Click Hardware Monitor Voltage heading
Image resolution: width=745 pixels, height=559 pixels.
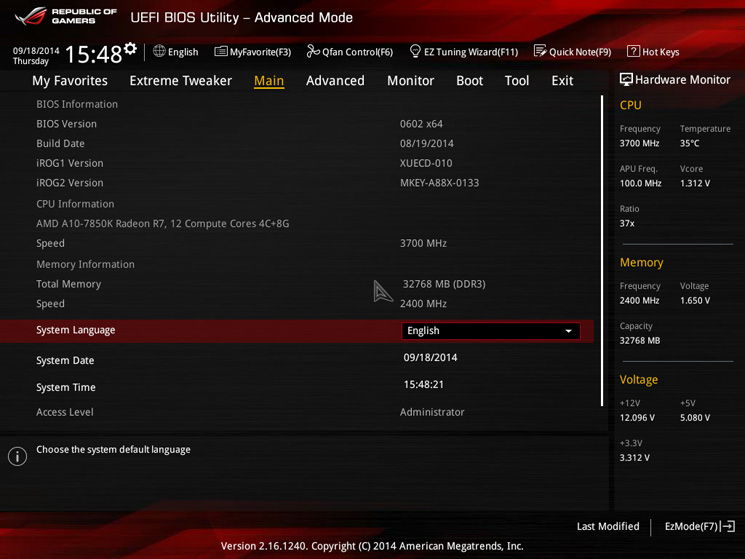639,380
